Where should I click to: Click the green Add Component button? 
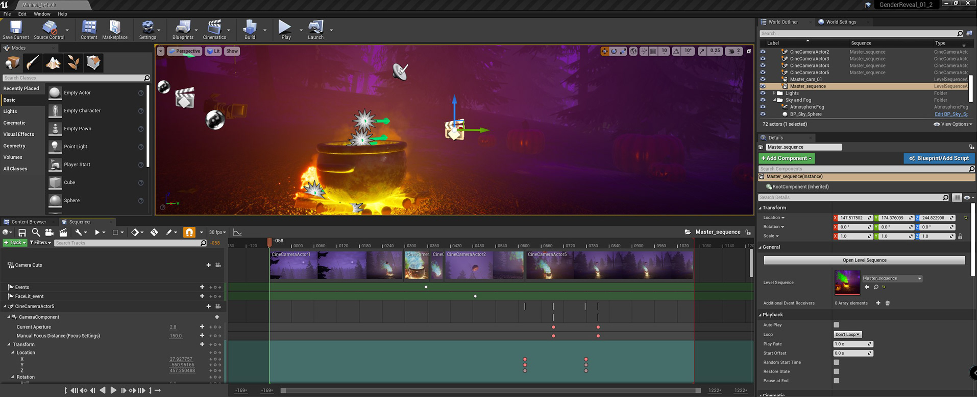coord(786,158)
